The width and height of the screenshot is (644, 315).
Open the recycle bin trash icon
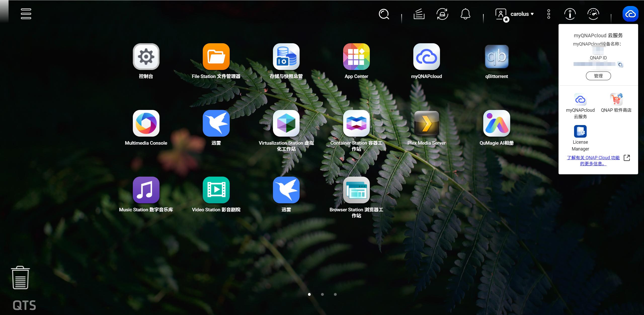[x=20, y=278]
